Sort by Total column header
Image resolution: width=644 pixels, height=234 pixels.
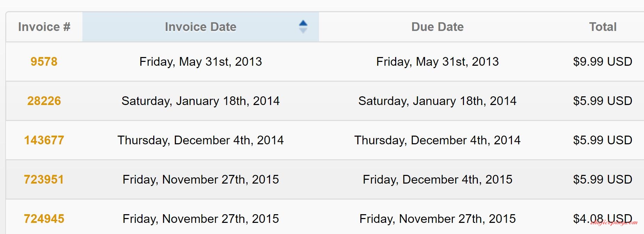[603, 27]
